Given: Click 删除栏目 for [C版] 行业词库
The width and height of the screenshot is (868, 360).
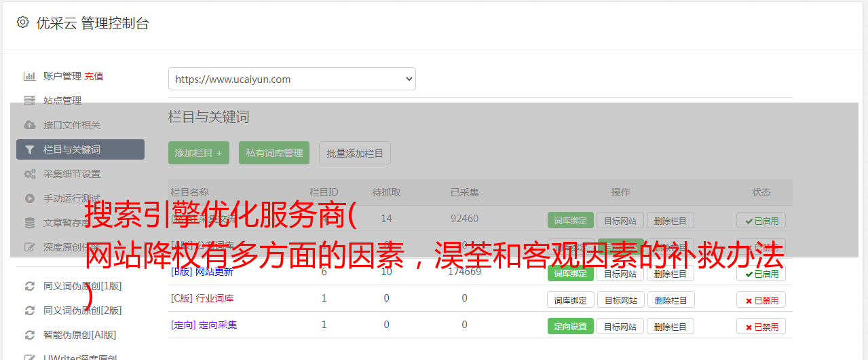Looking at the screenshot, I should (x=671, y=300).
